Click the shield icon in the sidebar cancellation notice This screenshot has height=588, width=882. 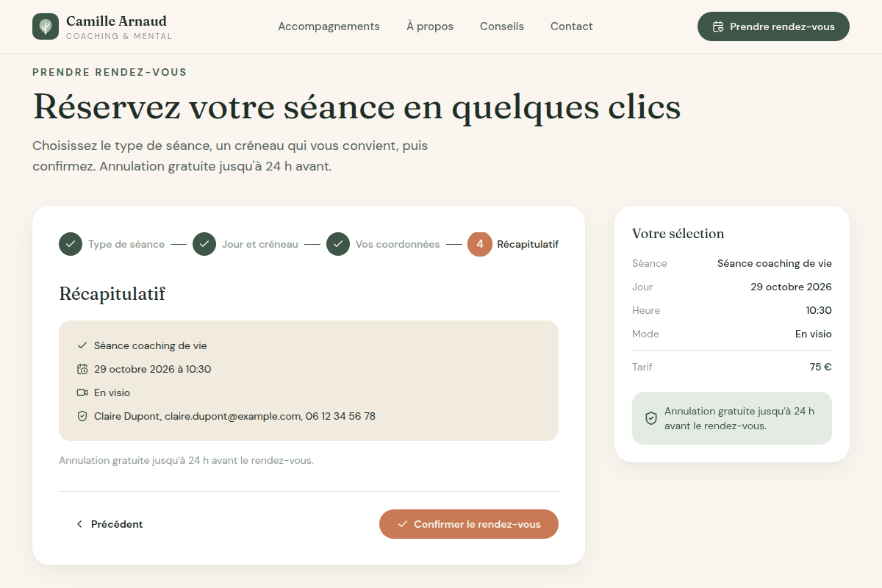(x=651, y=418)
